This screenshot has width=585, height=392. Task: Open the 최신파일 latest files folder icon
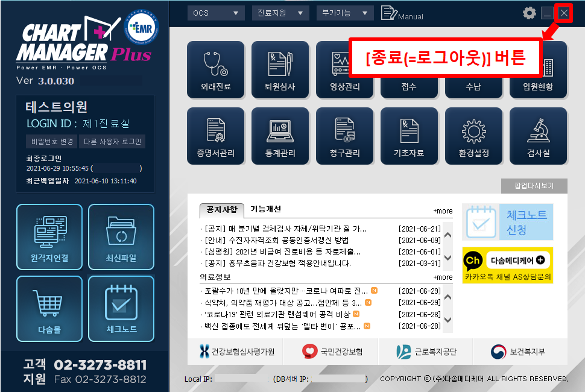pyautogui.click(x=121, y=236)
